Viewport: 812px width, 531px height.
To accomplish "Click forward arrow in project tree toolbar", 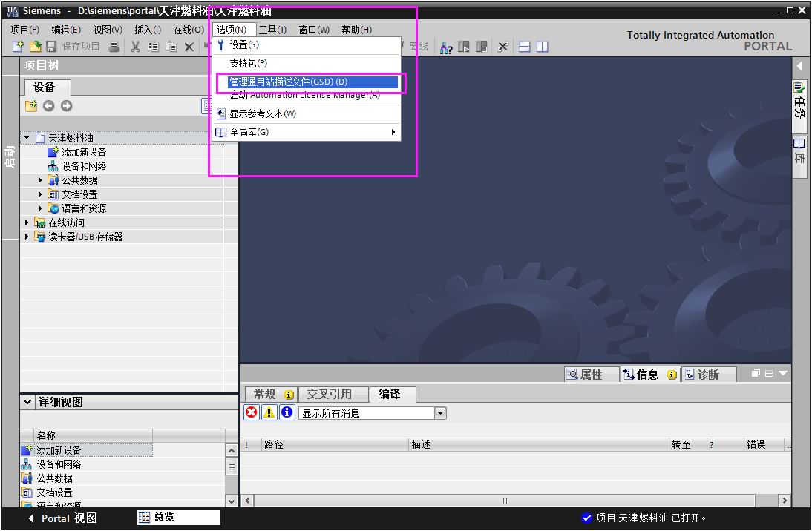I will coord(67,106).
